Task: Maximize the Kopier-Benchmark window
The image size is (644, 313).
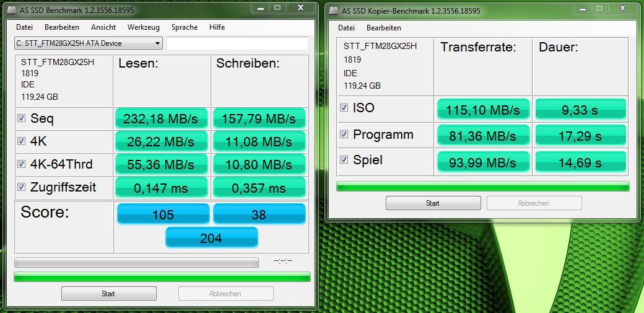Action: 599,8
